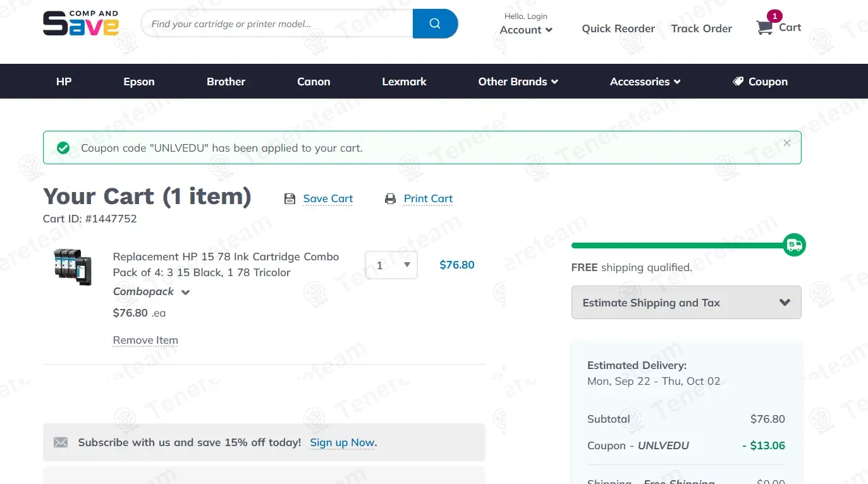Click the Comp and Save logo

pos(81,23)
